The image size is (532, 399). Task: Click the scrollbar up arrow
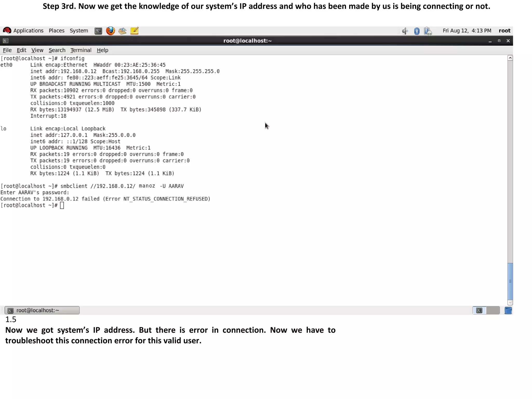(x=510, y=58)
